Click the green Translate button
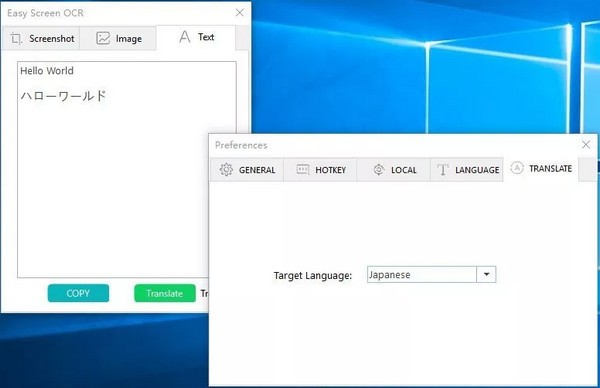 coord(165,293)
